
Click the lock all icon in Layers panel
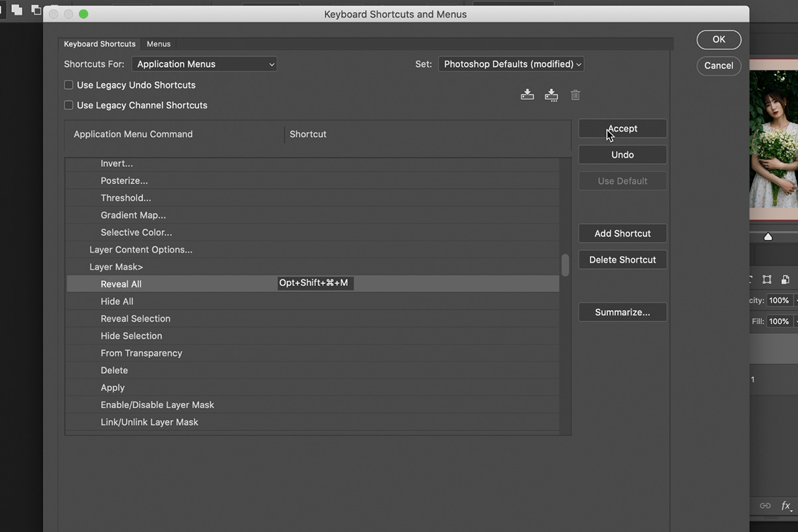pyautogui.click(x=785, y=279)
